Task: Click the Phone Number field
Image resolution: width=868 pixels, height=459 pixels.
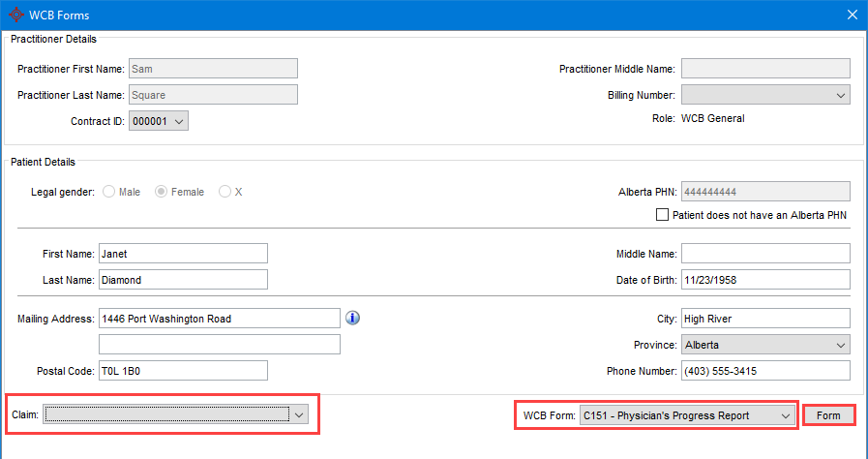Action: 764,371
